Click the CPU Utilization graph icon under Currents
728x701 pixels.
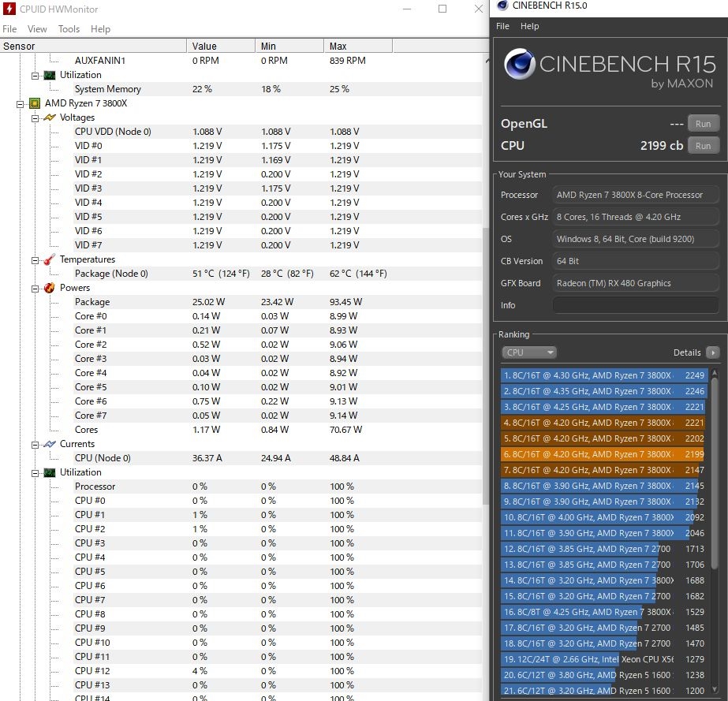coord(49,472)
